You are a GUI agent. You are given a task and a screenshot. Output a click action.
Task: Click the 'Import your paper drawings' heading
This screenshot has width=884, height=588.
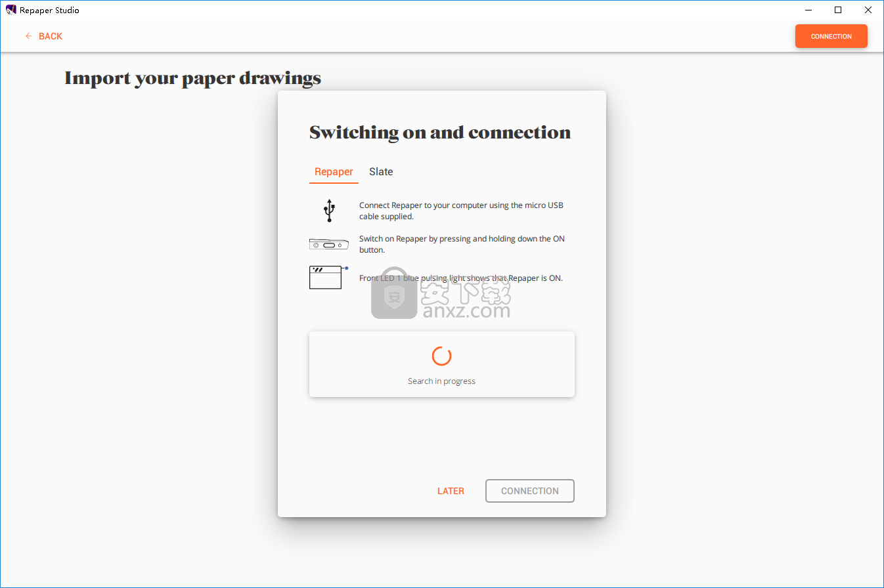[193, 79]
